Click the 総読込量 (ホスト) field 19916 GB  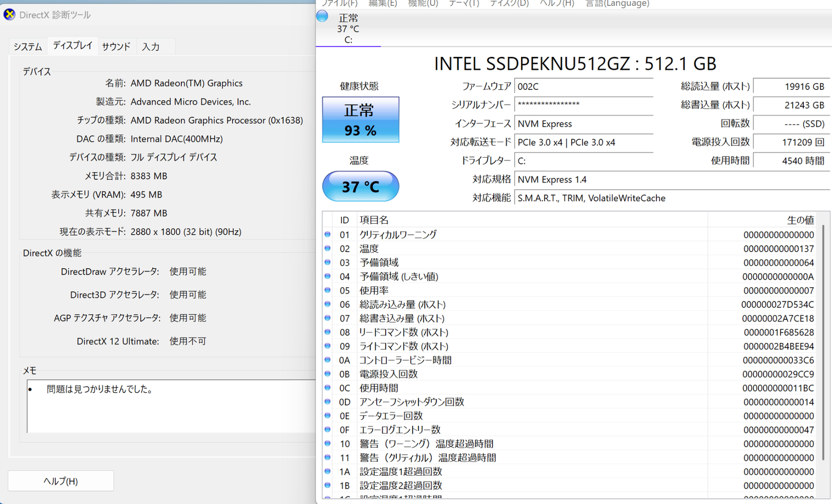coord(792,86)
